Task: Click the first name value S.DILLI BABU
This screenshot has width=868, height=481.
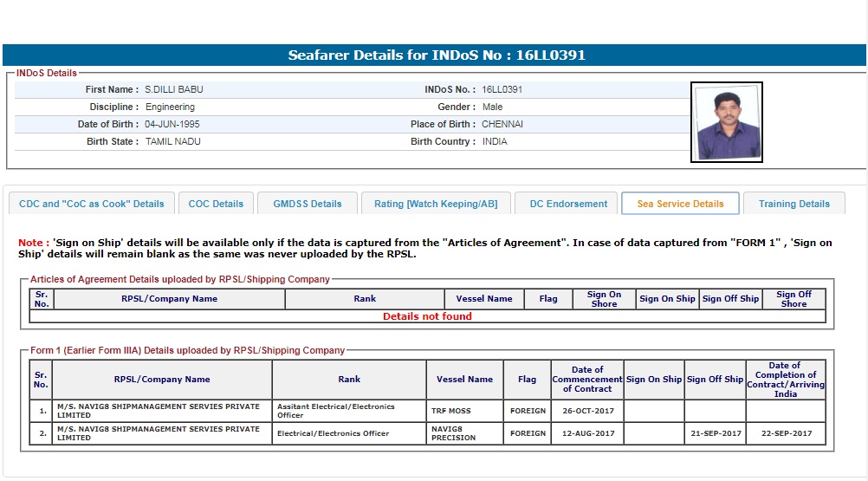Action: [x=174, y=89]
